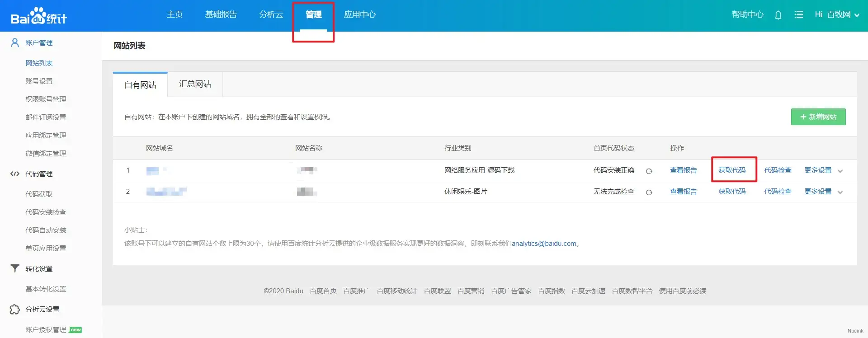Click the 代码管理 code brackets icon
The width and height of the screenshot is (868, 338).
click(x=15, y=174)
